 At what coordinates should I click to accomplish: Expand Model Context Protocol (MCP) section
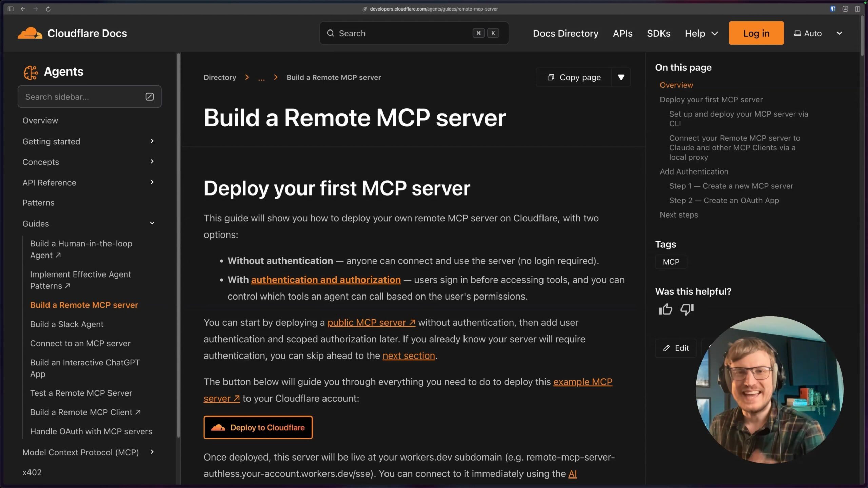(x=152, y=452)
